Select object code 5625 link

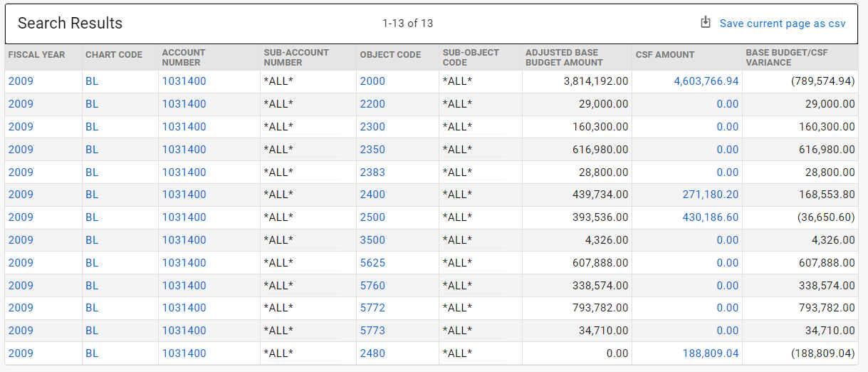tap(372, 263)
